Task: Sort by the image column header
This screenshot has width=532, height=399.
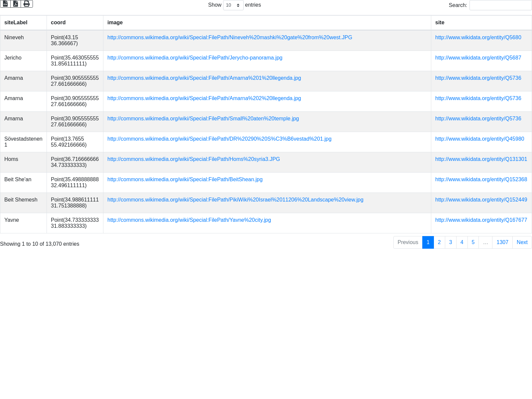Action: (x=115, y=23)
